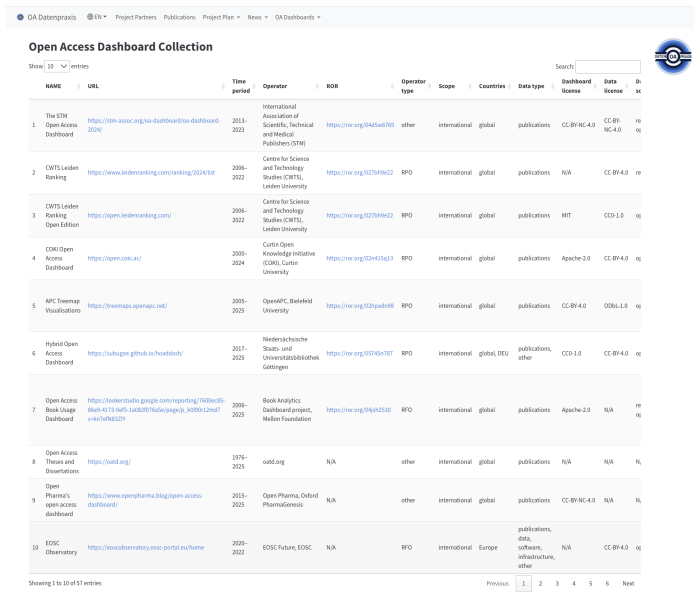700x598 pixels.
Task: Open ROR link for STM in row 1
Action: pos(360,125)
